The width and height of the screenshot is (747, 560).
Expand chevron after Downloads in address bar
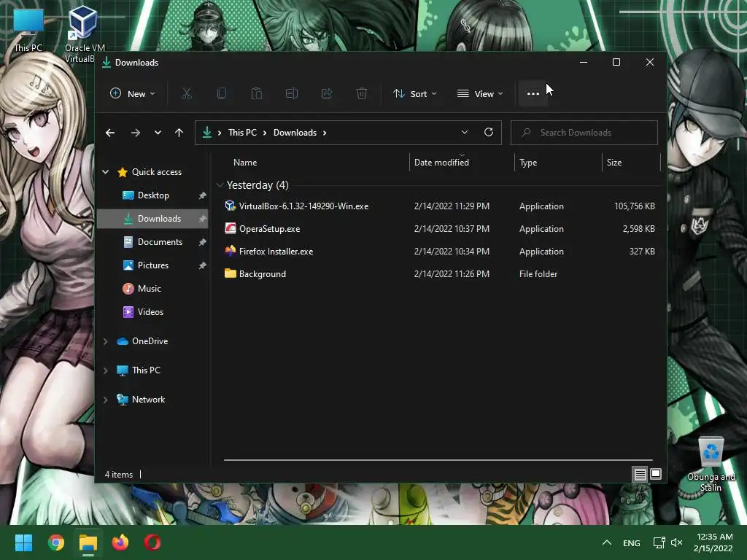pyautogui.click(x=325, y=133)
